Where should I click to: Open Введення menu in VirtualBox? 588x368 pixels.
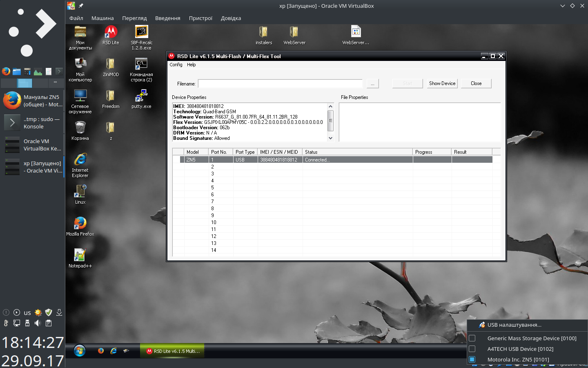[x=167, y=18]
